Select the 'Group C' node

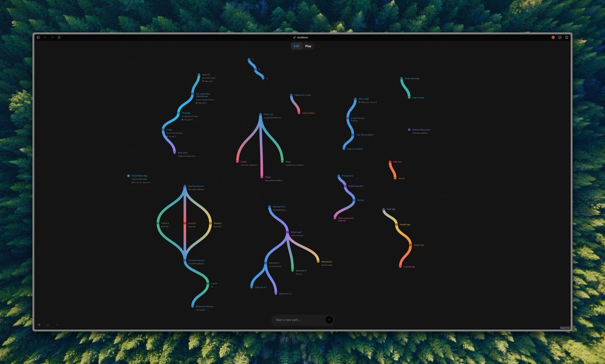pos(211,223)
